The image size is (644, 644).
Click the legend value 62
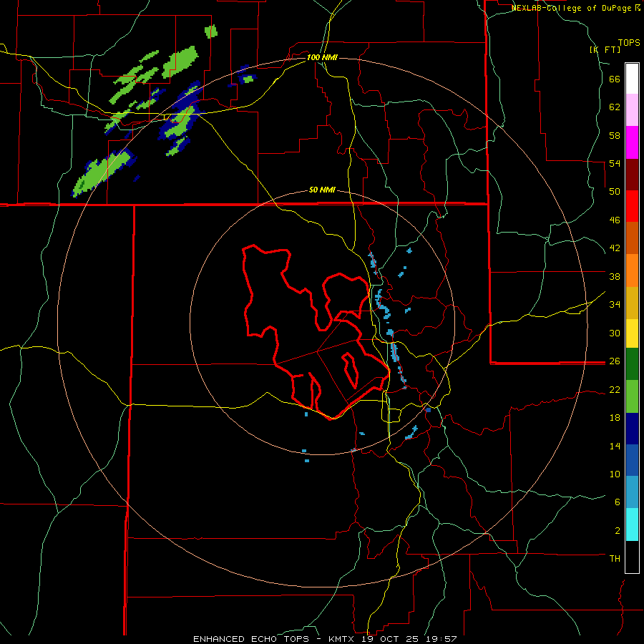(x=615, y=107)
